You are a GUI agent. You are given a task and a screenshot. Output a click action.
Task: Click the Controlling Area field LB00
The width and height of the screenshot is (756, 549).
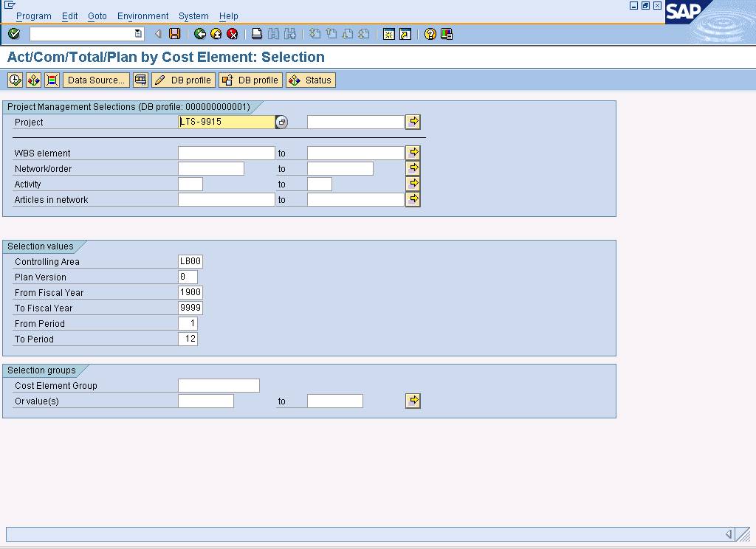tap(190, 261)
